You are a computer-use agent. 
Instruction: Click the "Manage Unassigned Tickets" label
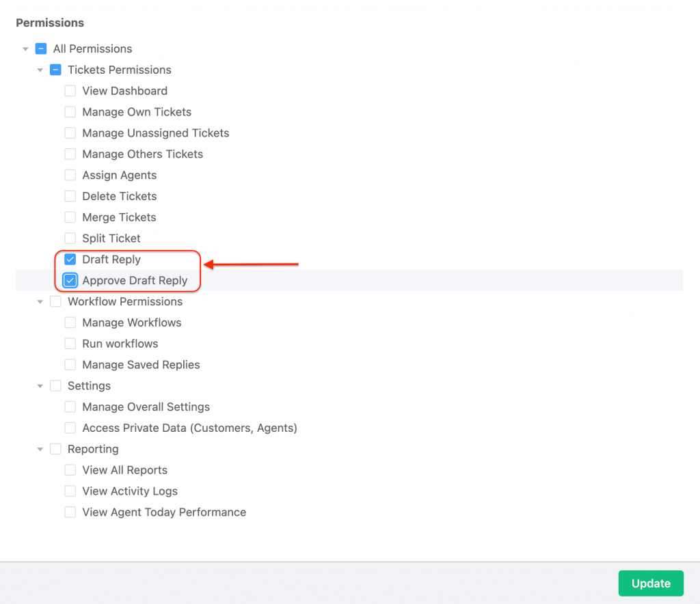[155, 133]
